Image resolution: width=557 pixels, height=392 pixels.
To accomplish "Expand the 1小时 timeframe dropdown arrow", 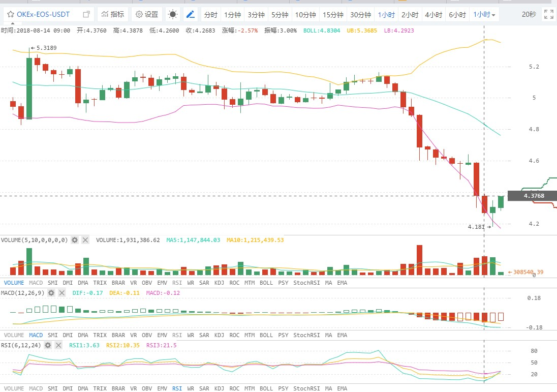I will tap(493, 15).
